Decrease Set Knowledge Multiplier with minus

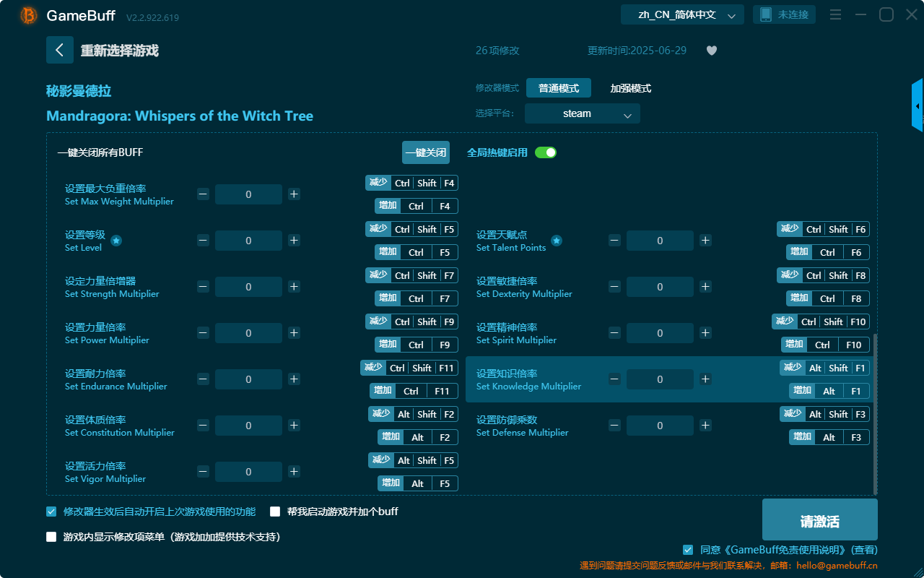[x=614, y=379]
